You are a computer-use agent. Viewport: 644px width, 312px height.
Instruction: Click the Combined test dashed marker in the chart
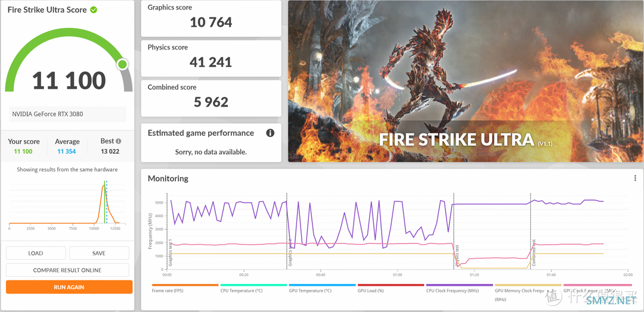click(x=531, y=230)
